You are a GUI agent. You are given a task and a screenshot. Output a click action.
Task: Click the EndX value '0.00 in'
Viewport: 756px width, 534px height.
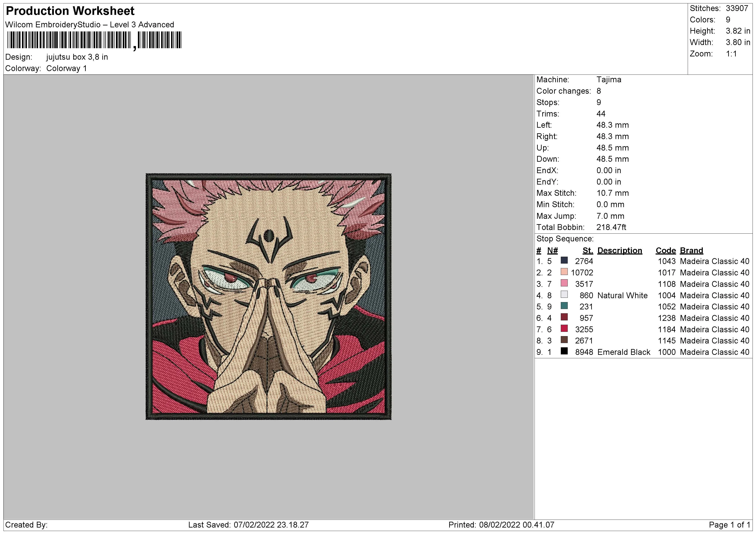608,171
